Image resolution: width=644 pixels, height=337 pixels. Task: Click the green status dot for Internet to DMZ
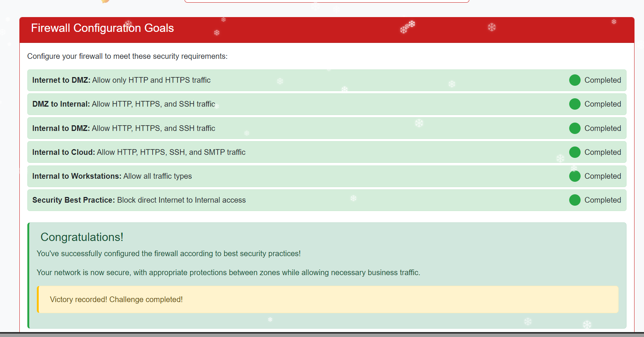(x=575, y=80)
